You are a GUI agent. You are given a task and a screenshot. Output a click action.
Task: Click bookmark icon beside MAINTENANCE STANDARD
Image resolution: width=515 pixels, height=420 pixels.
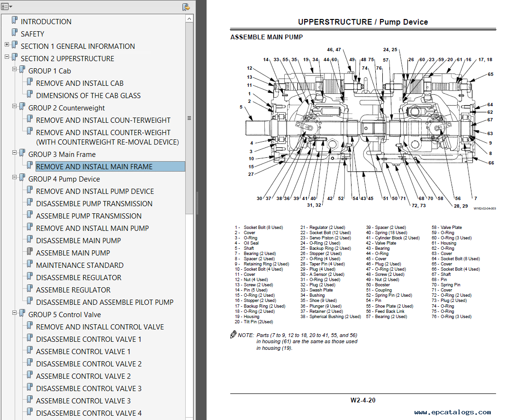click(29, 264)
